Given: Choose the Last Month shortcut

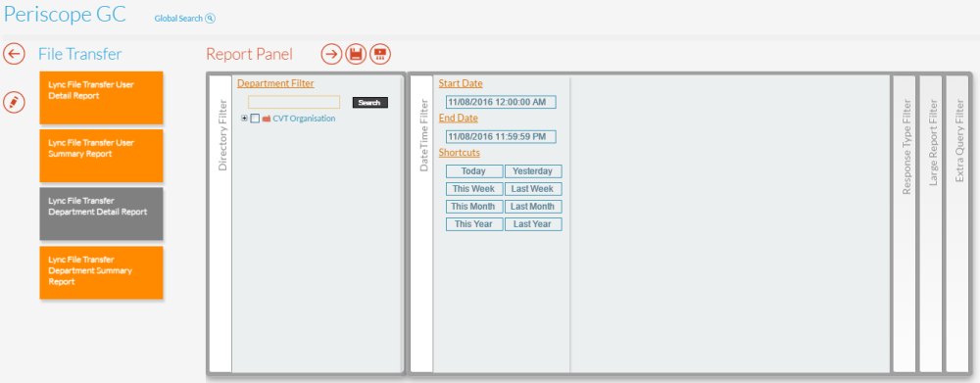Looking at the screenshot, I should [x=533, y=206].
